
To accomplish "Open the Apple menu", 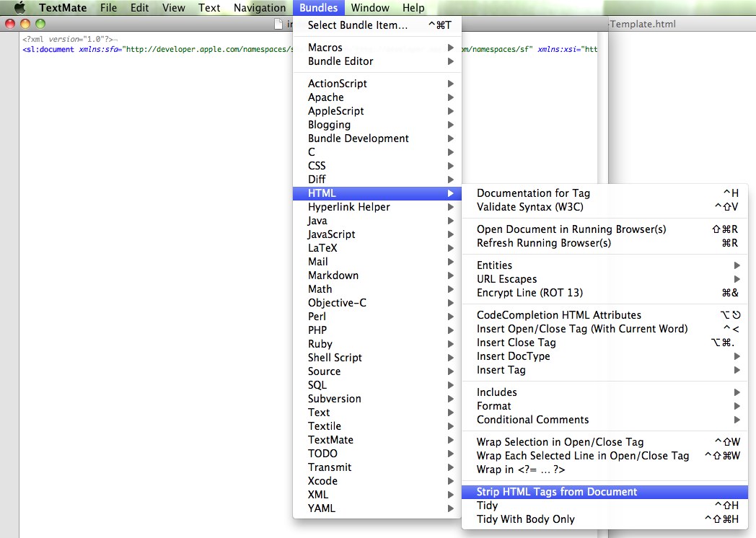I will [19, 8].
